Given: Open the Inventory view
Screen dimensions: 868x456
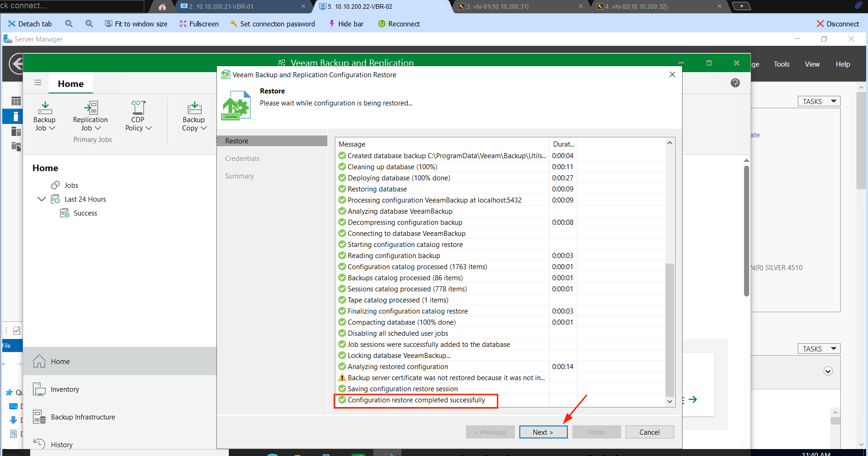Looking at the screenshot, I should pyautogui.click(x=120, y=389).
